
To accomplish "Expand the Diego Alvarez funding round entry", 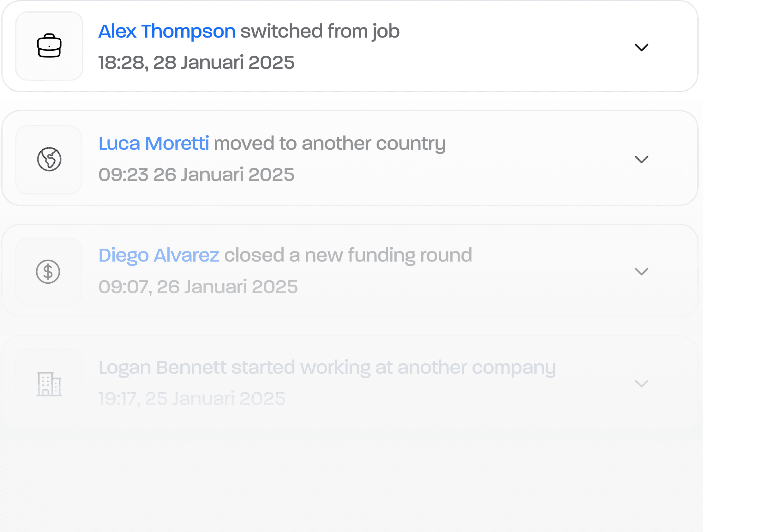I will pyautogui.click(x=641, y=271).
